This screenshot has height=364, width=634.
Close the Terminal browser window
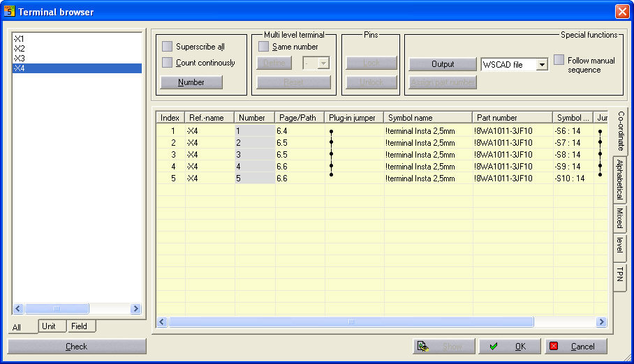[622, 11]
